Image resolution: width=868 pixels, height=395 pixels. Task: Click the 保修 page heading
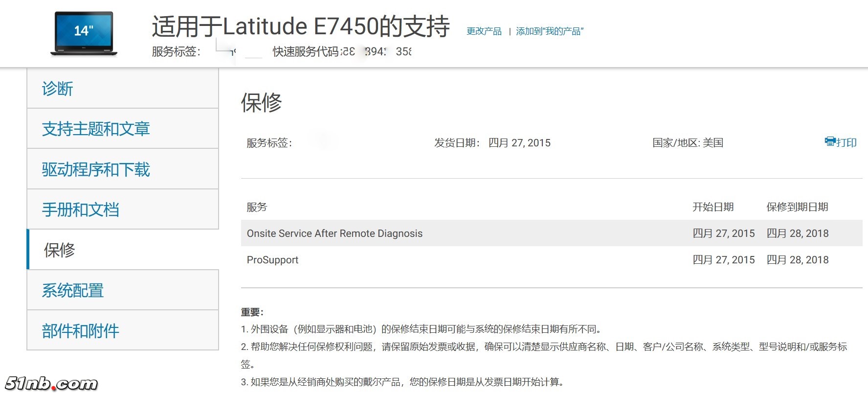click(262, 103)
